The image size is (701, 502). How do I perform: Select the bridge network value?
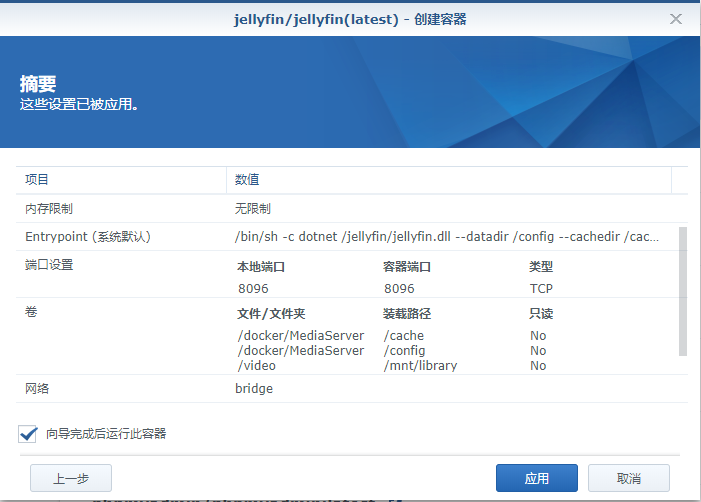254,388
